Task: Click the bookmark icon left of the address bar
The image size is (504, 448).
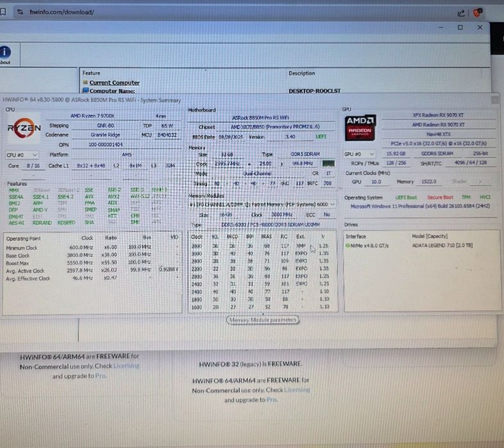Action: point(3,12)
